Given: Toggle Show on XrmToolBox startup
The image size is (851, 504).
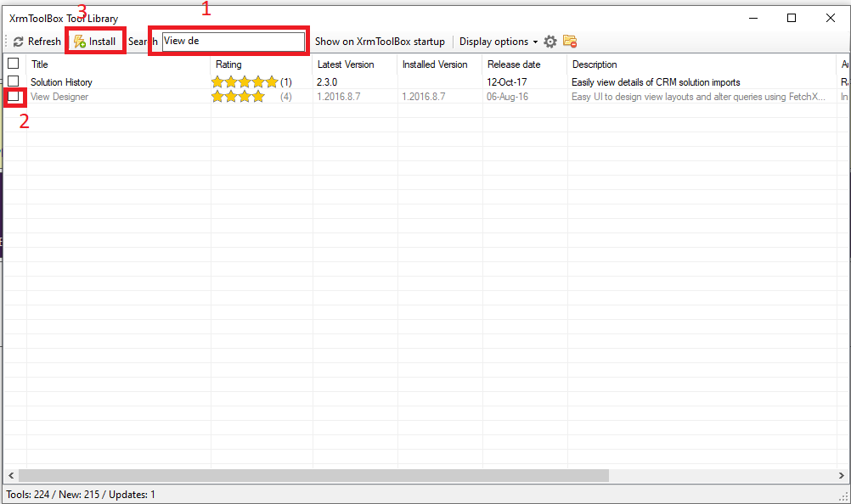Looking at the screenshot, I should click(380, 42).
